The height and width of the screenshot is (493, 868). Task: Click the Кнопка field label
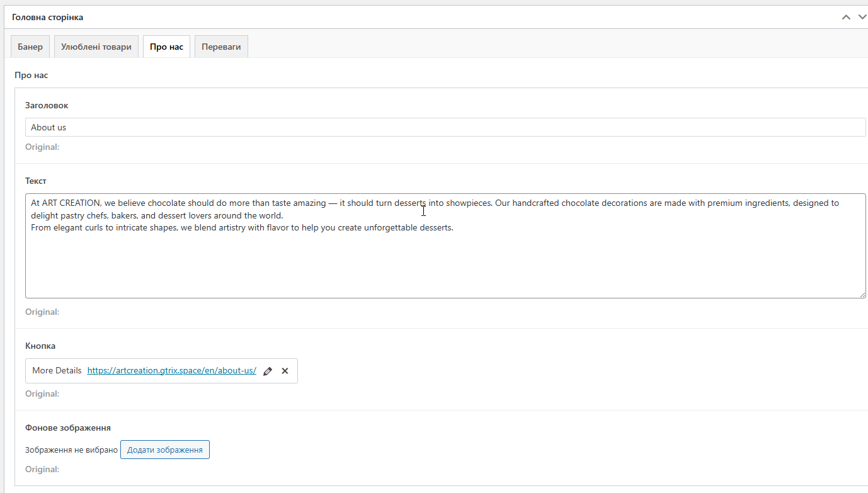[x=40, y=346]
